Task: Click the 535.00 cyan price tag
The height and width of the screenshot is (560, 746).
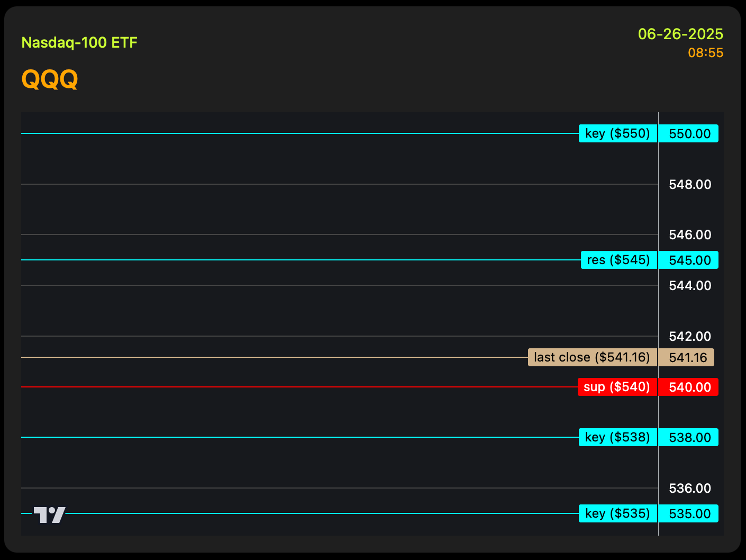Action: (689, 513)
